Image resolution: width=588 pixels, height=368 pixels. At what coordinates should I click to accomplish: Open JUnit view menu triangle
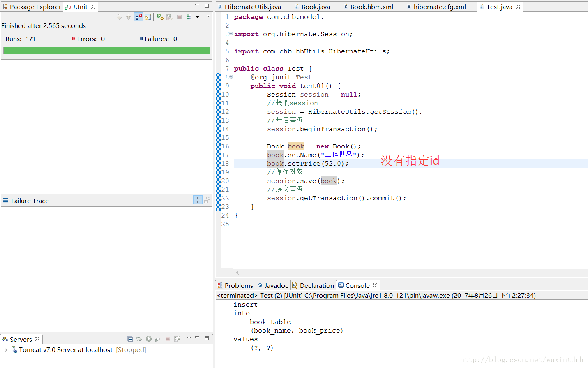point(208,16)
